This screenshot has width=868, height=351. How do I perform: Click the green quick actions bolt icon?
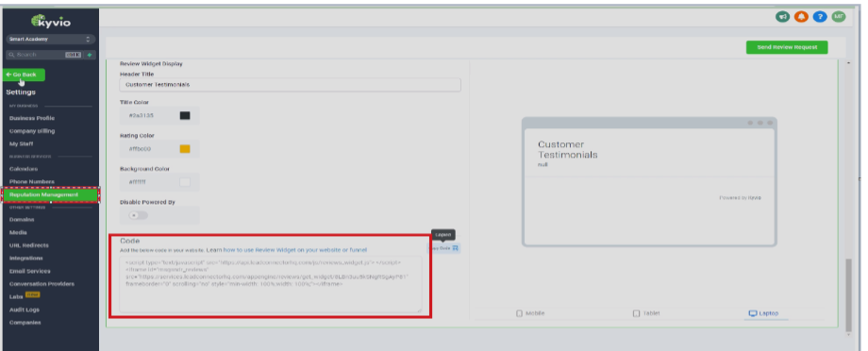point(89,55)
